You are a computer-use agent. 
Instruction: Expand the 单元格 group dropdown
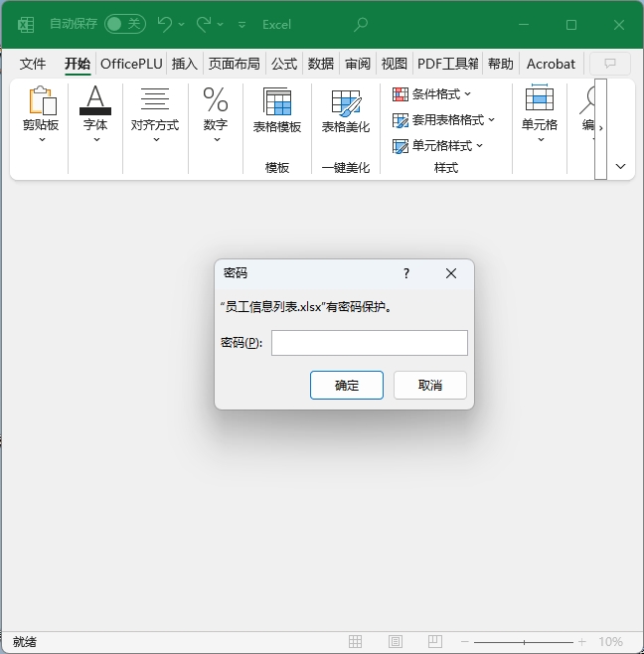click(x=541, y=140)
